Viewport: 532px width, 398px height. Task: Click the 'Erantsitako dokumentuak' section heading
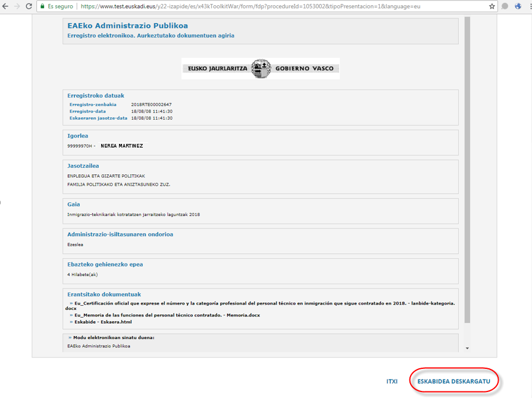104,294
